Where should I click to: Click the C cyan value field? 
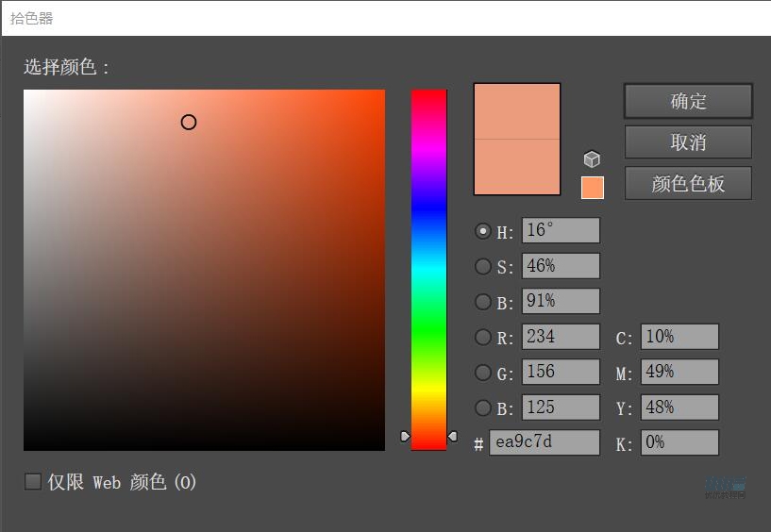tap(679, 337)
